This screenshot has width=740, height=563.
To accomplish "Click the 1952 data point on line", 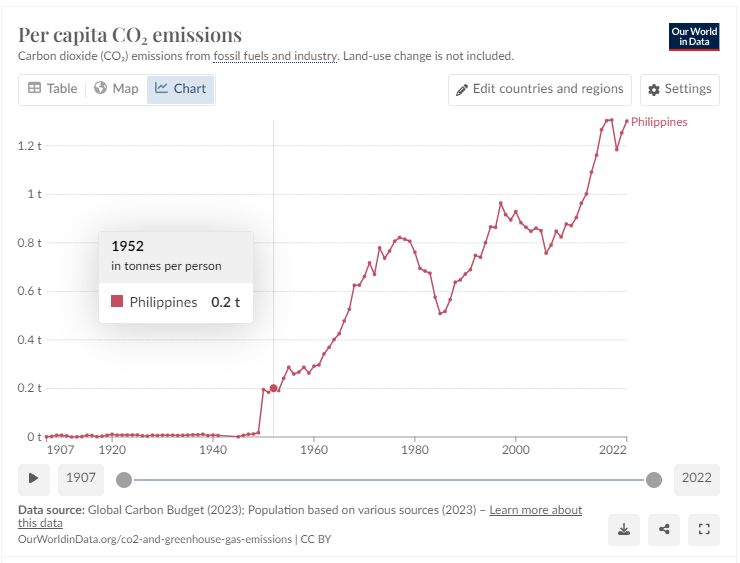I will 273,388.
